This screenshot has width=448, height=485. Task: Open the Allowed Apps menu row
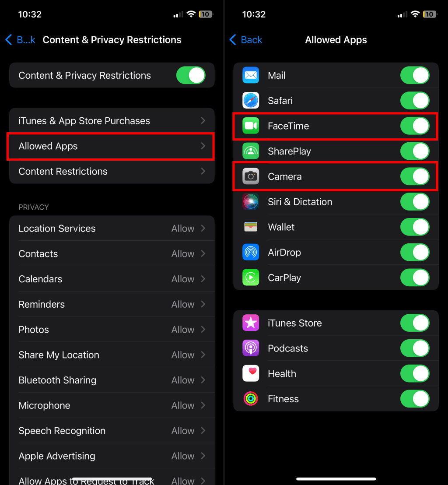112,146
